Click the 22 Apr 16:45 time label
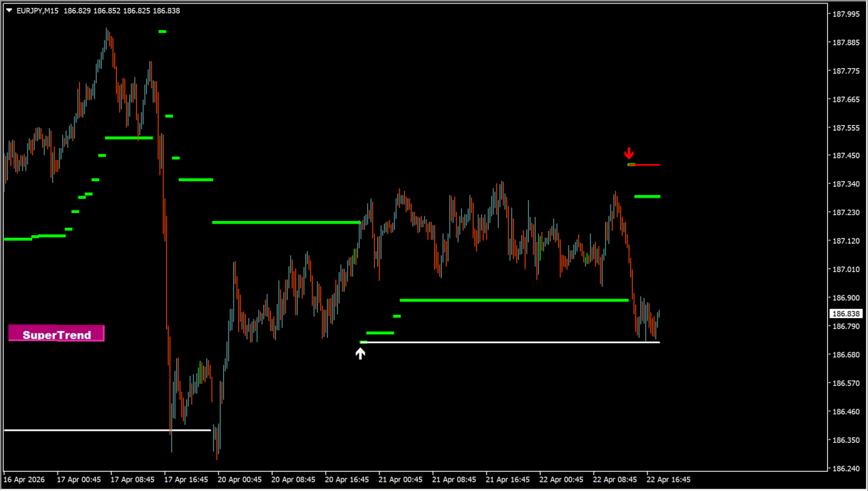 (x=668, y=480)
